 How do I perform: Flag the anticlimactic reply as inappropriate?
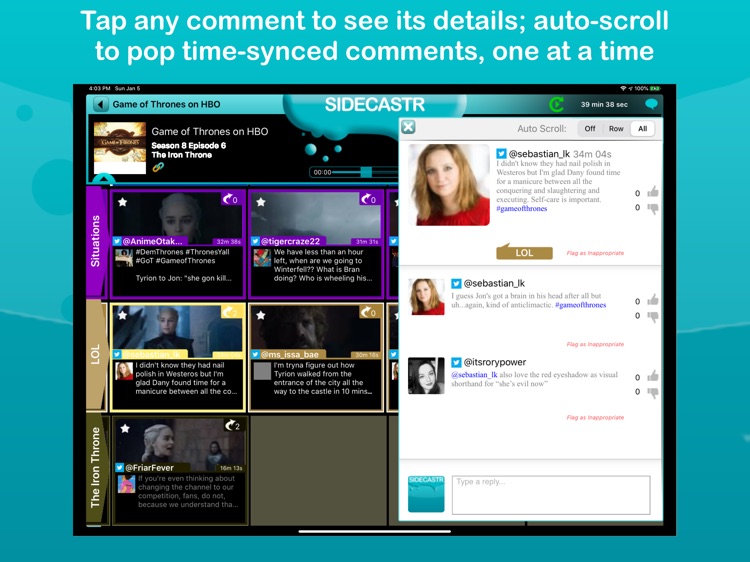pyautogui.click(x=595, y=344)
